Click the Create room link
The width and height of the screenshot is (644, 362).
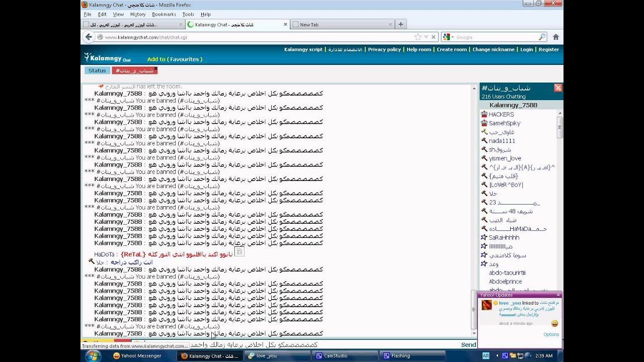coord(452,49)
